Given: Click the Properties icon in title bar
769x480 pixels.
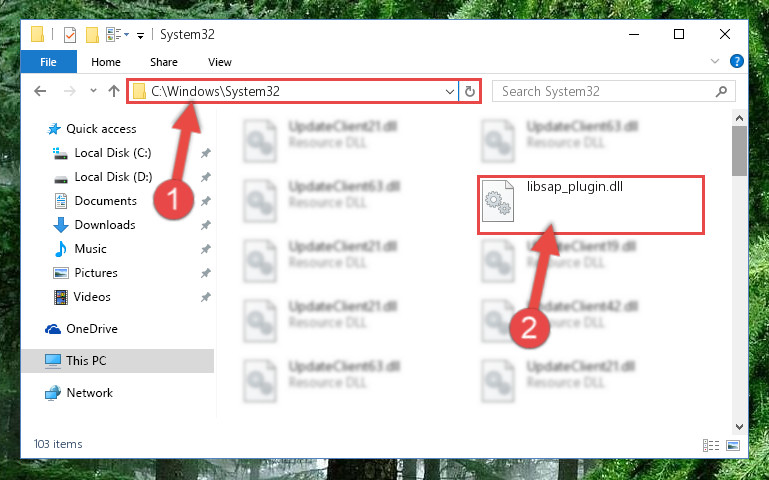Looking at the screenshot, I should coord(70,35).
